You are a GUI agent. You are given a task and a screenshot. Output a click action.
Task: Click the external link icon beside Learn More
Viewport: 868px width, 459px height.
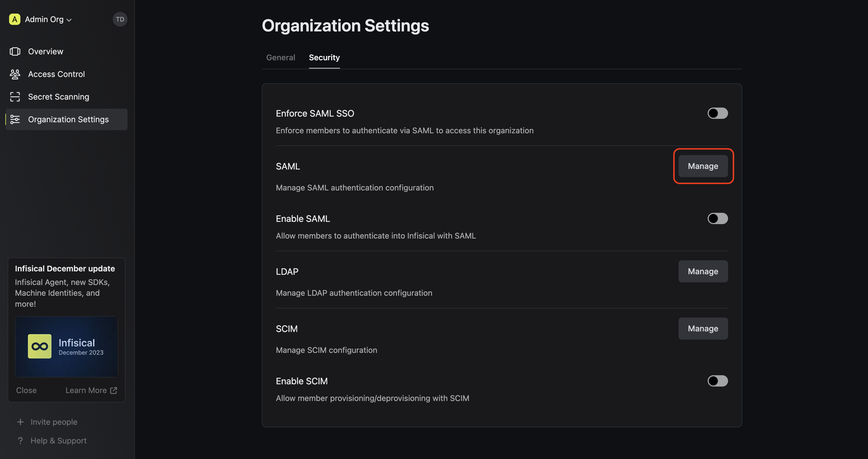point(114,390)
